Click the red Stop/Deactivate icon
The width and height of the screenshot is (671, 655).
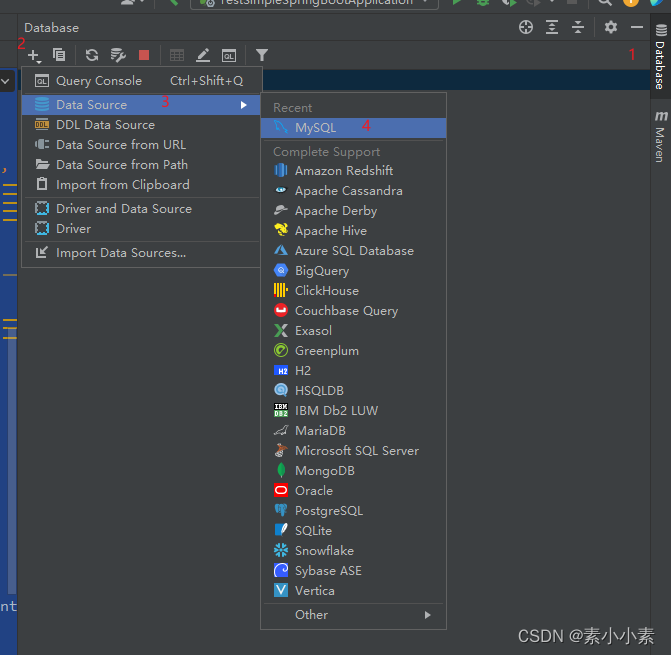pyautogui.click(x=144, y=55)
